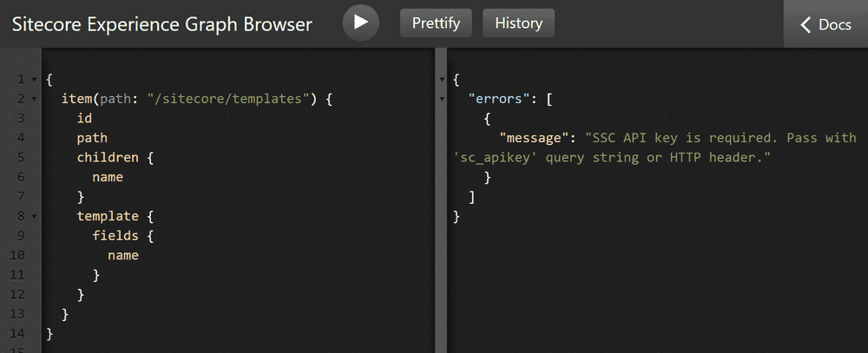Open the History panel
Viewport: 868px width, 353px height.
pyautogui.click(x=519, y=23)
